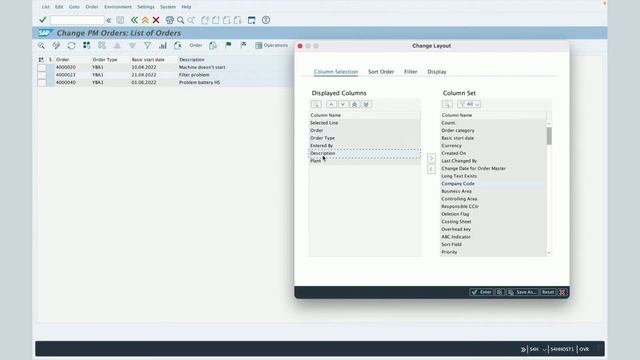Click the scroll-down arrow of Column Set list
Viewport: 640px width, 360px height.
[x=549, y=253]
